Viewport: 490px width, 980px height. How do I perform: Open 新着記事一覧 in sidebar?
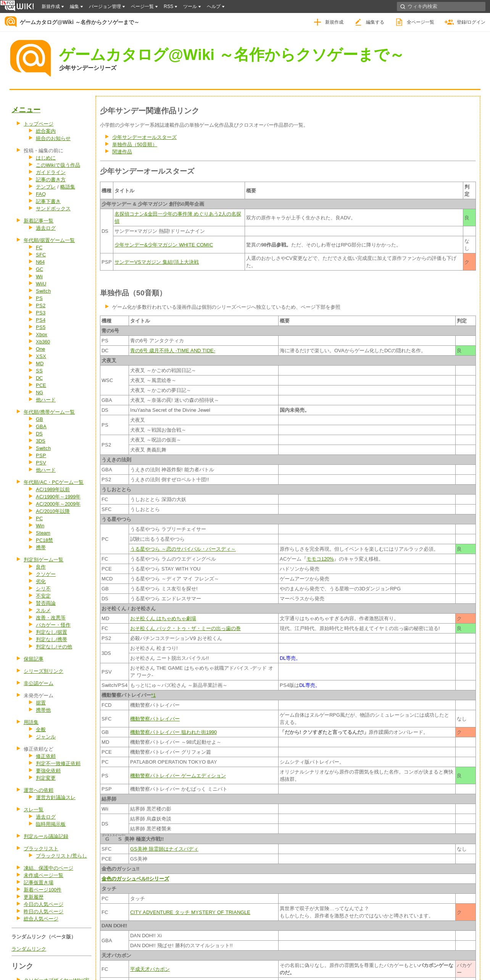[x=39, y=221]
